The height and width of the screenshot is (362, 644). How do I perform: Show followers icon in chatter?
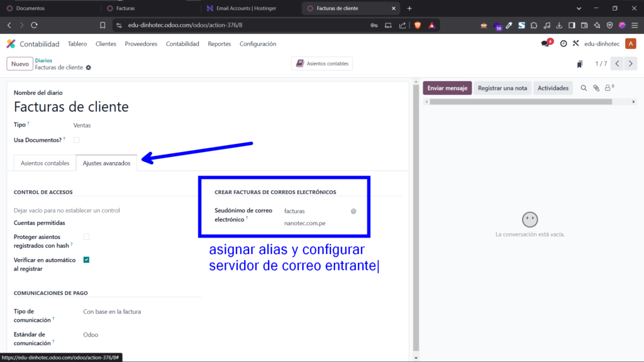coord(609,87)
